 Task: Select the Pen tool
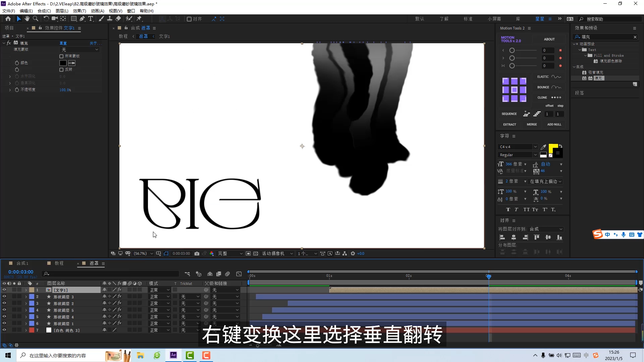pos(82,19)
